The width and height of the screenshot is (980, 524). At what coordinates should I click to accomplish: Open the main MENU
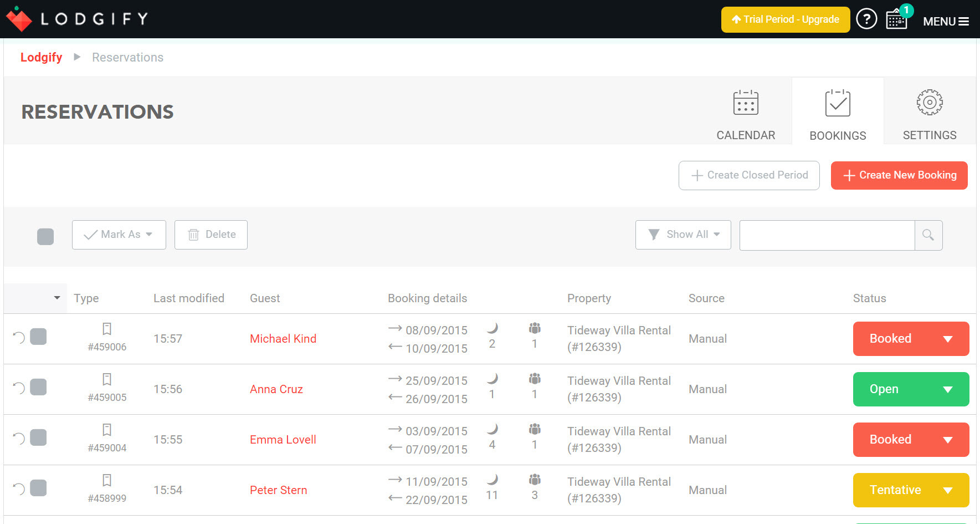tap(946, 22)
